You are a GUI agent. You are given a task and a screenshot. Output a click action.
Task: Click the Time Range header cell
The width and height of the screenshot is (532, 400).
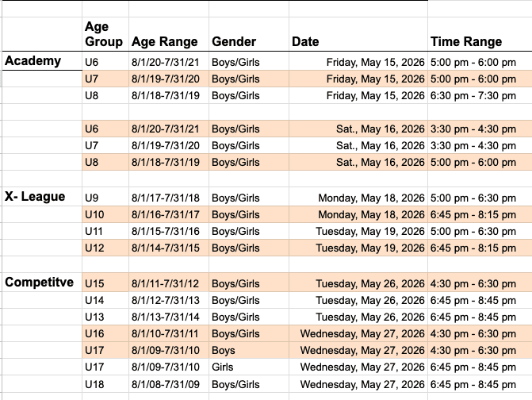(x=465, y=42)
